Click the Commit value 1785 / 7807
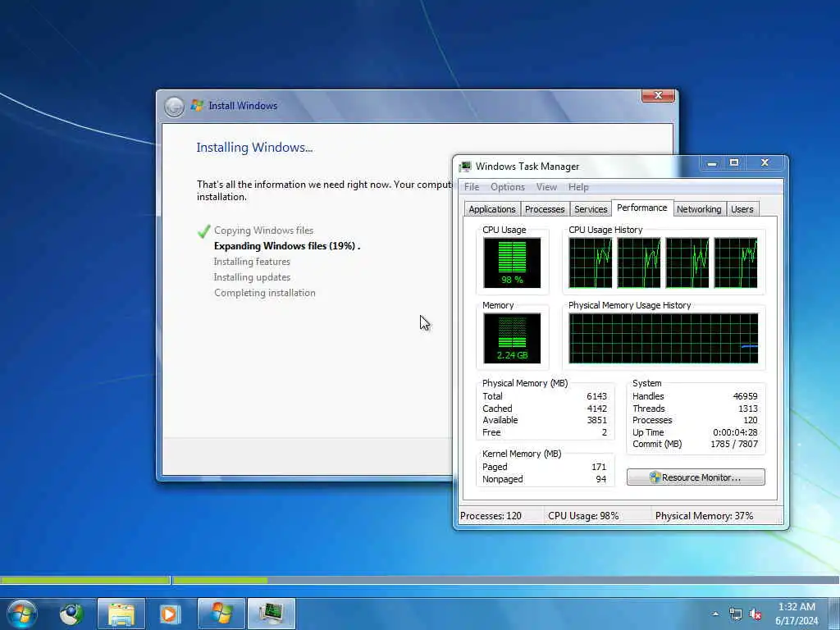This screenshot has height=630, width=840. pos(734,444)
